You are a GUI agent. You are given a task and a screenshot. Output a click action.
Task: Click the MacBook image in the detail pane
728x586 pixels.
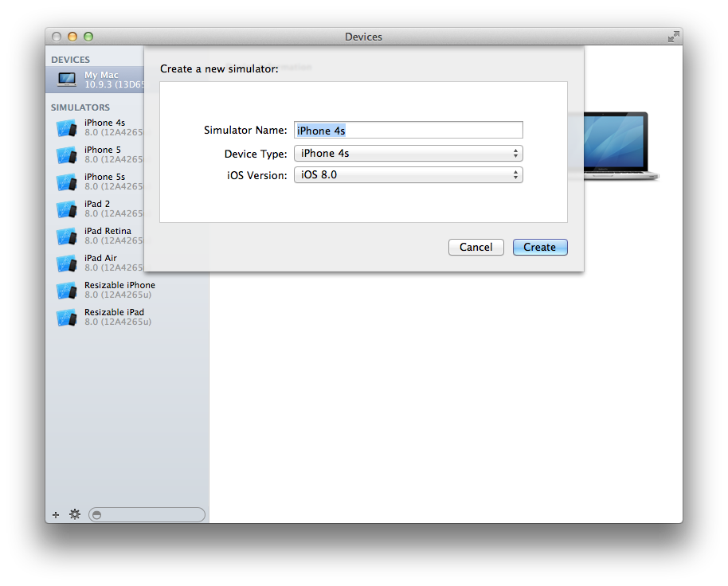621,146
